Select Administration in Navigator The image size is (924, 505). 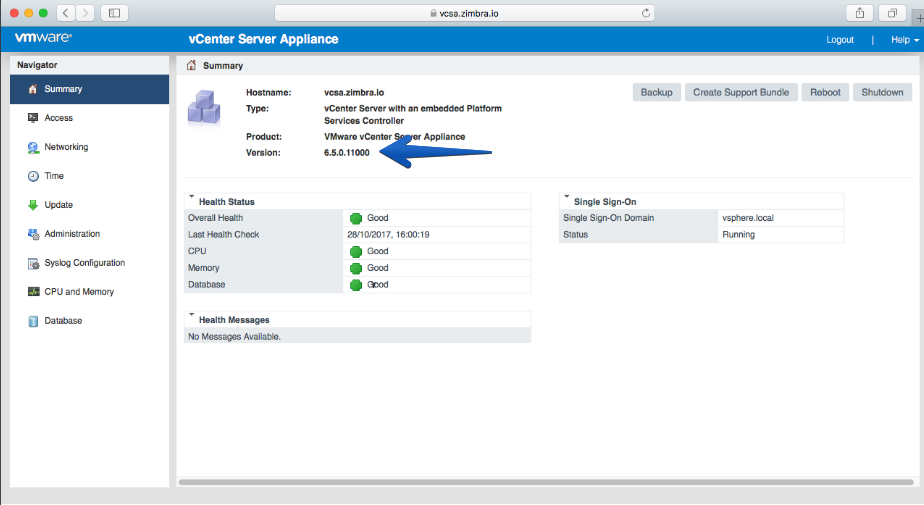tap(90, 233)
